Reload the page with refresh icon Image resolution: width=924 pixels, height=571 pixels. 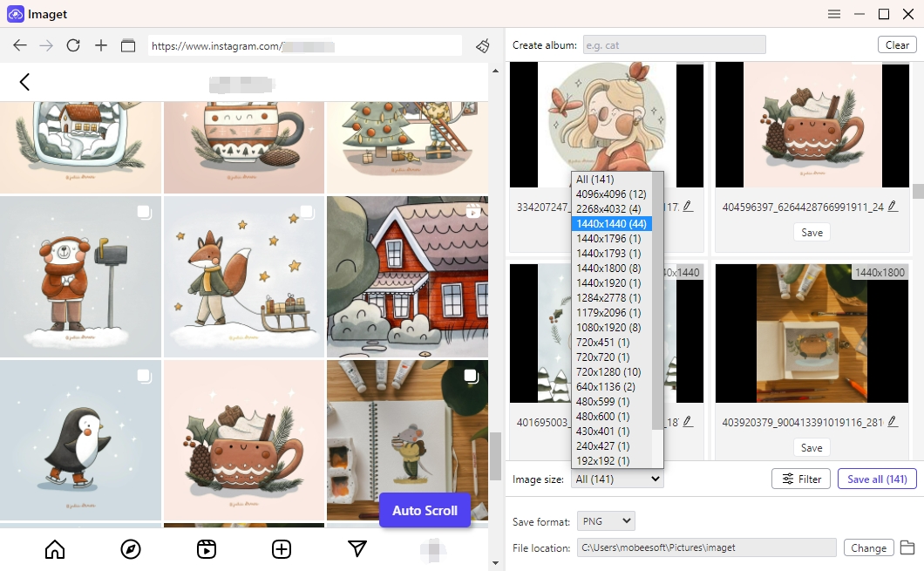tap(73, 45)
